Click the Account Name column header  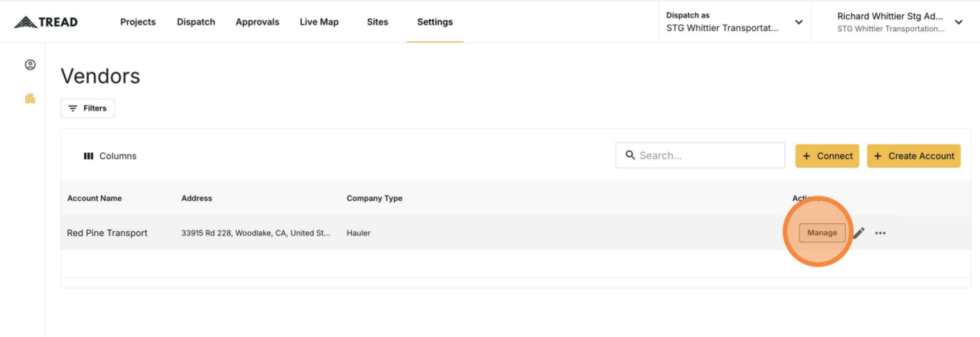click(95, 198)
